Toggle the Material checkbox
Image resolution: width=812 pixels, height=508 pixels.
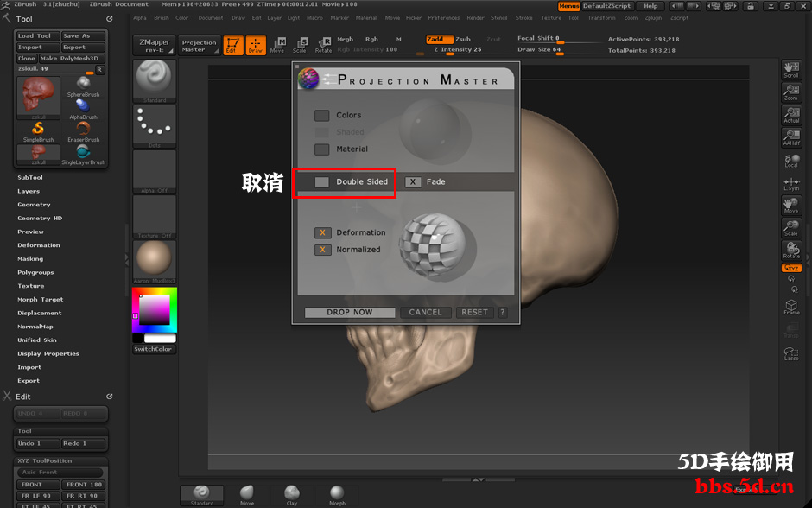321,149
